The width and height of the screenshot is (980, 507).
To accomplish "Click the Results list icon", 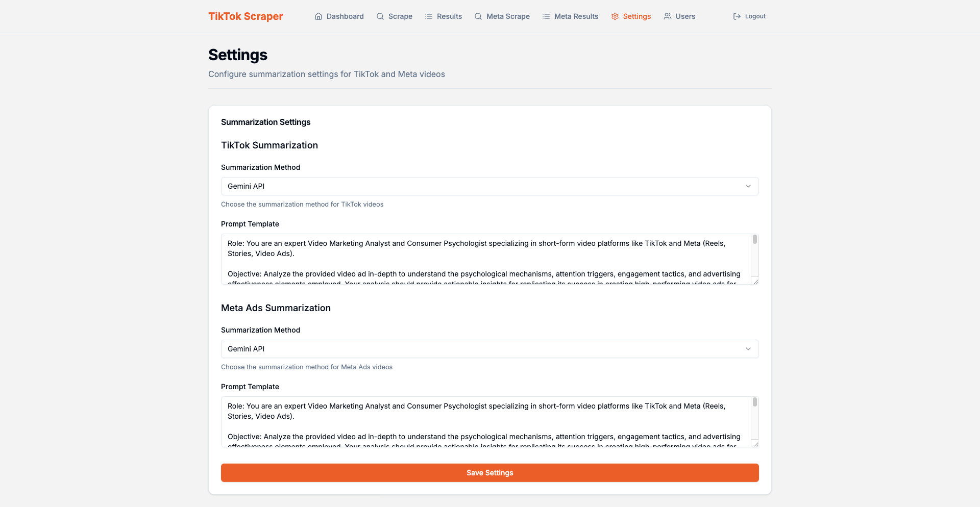I will pyautogui.click(x=429, y=16).
